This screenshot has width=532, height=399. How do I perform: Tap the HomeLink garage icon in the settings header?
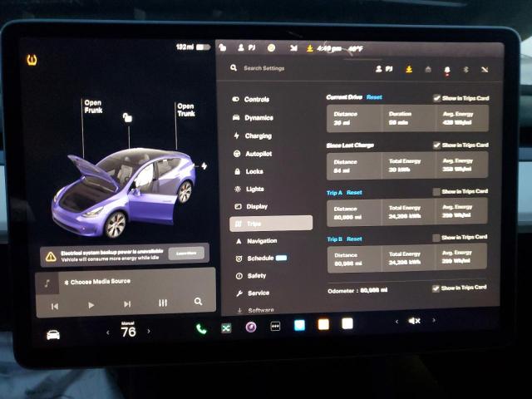pyautogui.click(x=428, y=70)
